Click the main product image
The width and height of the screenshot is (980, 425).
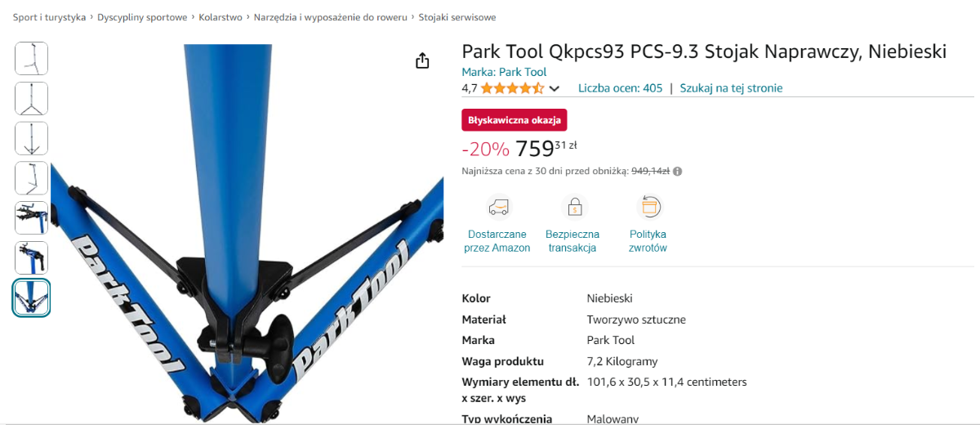[x=247, y=233]
